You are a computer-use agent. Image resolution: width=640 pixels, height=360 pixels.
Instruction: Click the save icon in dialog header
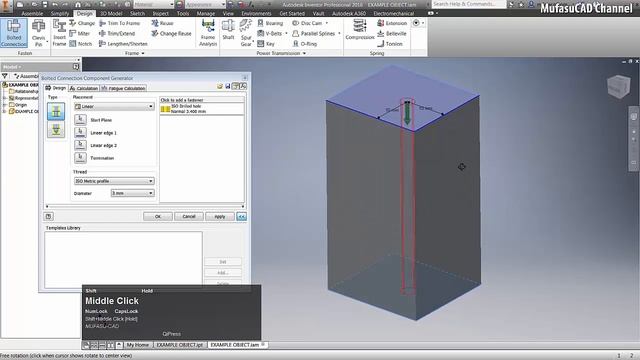[x=228, y=86]
